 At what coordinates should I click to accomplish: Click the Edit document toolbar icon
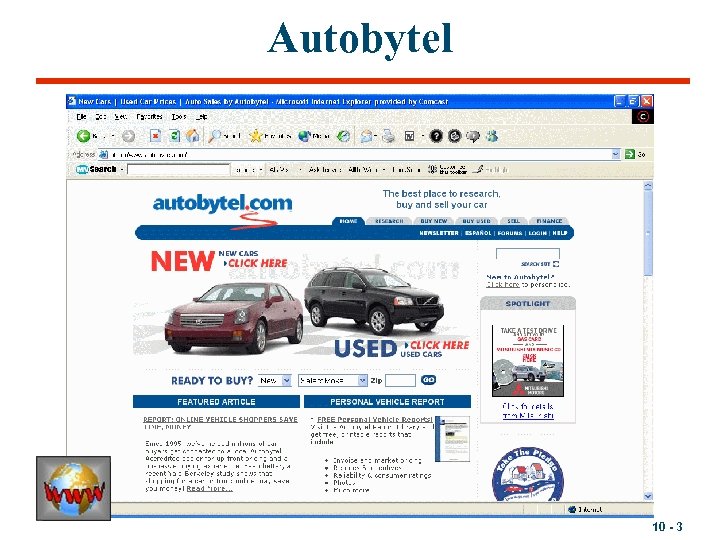(410, 136)
